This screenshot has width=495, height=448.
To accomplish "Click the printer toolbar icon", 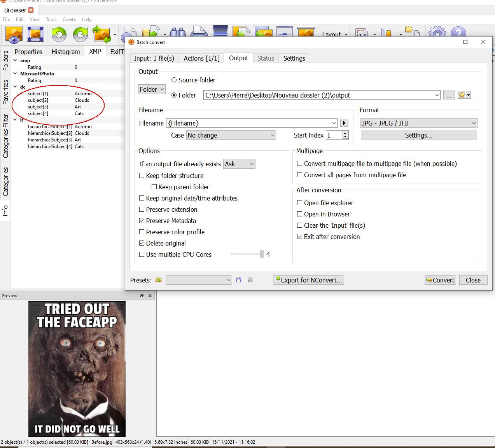I will tap(199, 32).
